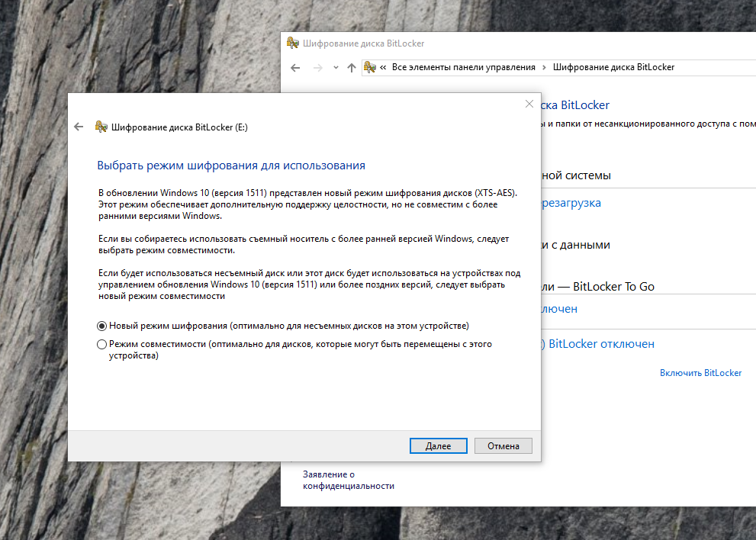Click the Далее button
The image size is (756, 540).
[439, 446]
